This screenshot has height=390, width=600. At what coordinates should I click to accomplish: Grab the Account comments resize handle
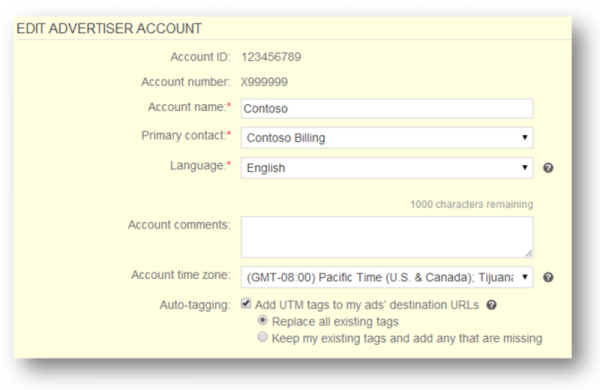(x=528, y=253)
